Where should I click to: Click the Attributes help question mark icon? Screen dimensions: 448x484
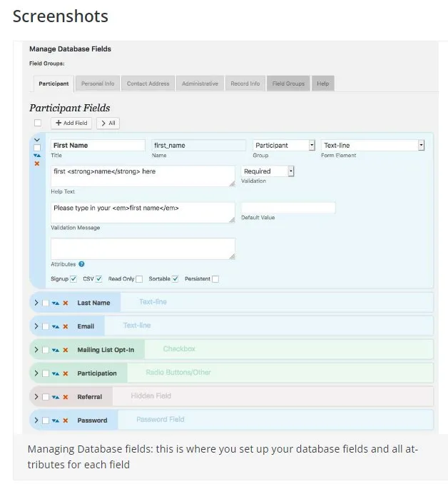[x=81, y=264]
